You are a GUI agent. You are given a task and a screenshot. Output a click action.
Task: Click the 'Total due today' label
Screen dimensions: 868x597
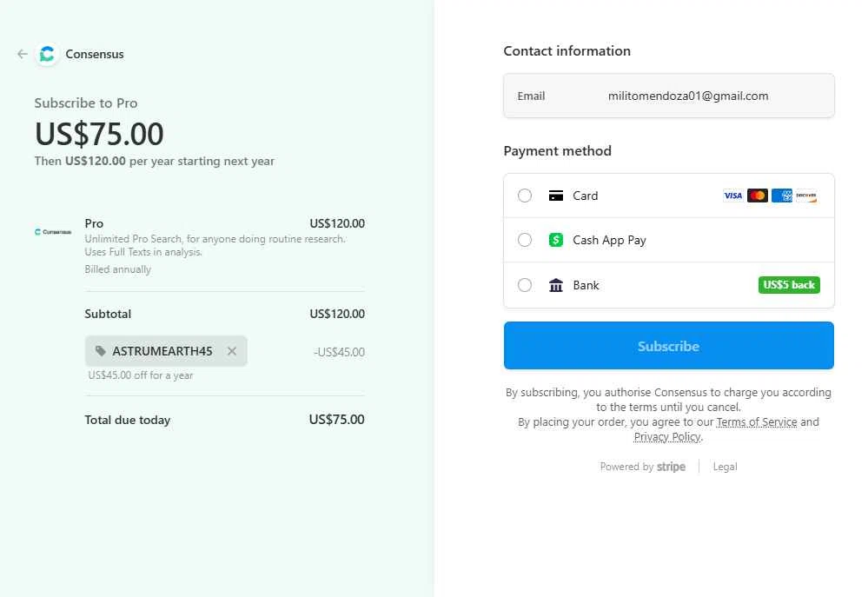[x=128, y=420]
